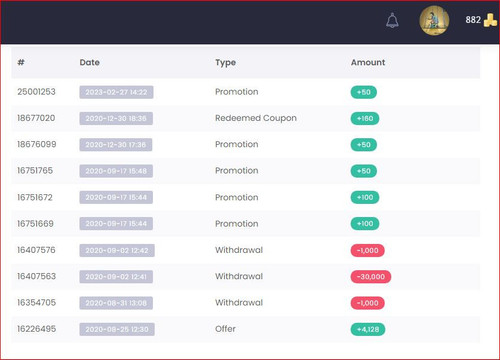The height and width of the screenshot is (360, 500).
Task: Open the notifications bell icon
Action: click(x=392, y=20)
